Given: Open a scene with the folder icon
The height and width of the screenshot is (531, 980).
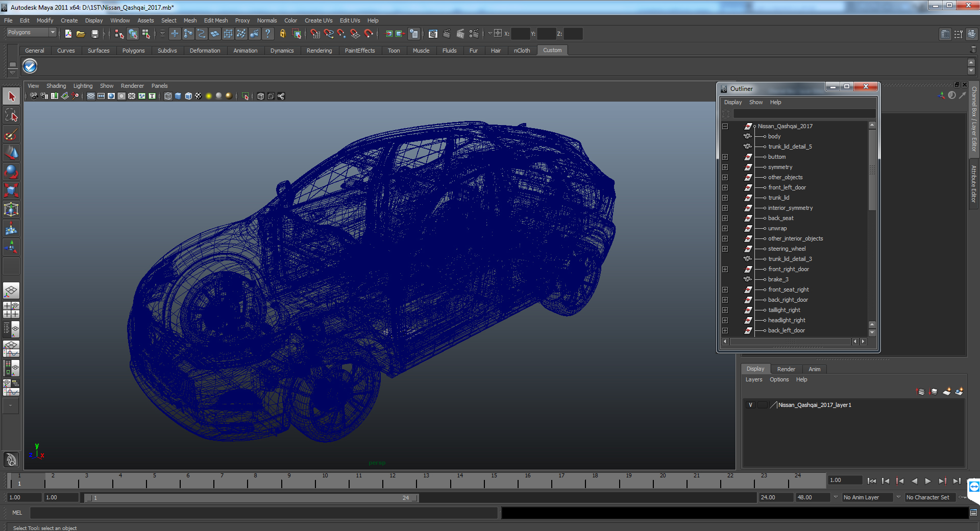Looking at the screenshot, I should (x=81, y=34).
